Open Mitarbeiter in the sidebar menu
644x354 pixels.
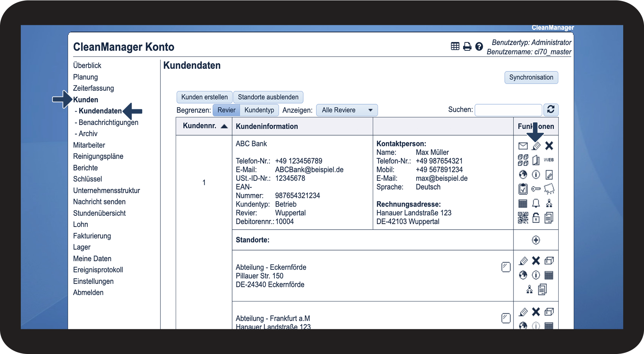pyautogui.click(x=89, y=145)
